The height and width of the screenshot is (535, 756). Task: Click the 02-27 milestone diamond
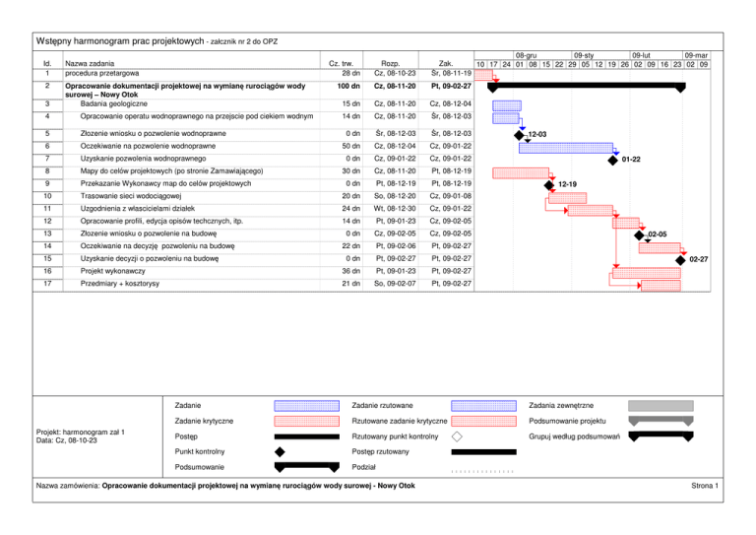point(680,259)
